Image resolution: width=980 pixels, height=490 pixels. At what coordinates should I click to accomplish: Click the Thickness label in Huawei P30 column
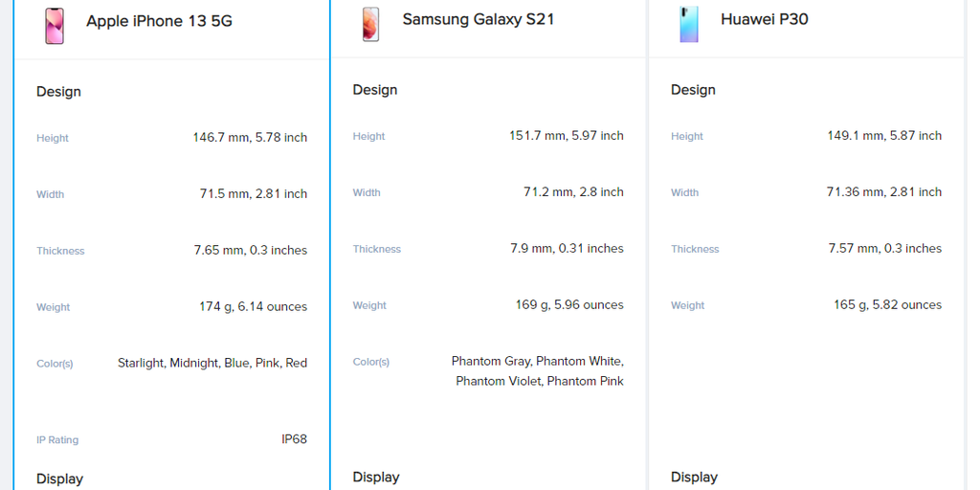tap(695, 249)
